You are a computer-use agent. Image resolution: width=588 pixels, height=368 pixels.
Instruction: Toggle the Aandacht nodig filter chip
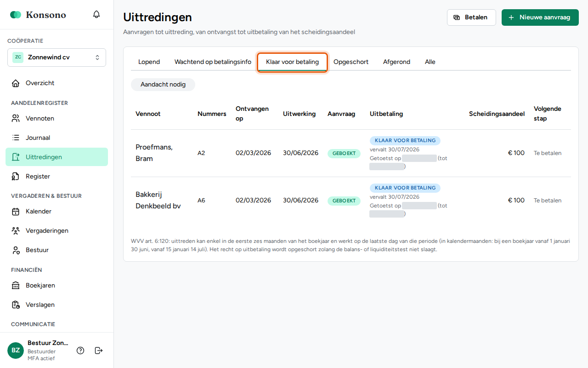click(163, 85)
